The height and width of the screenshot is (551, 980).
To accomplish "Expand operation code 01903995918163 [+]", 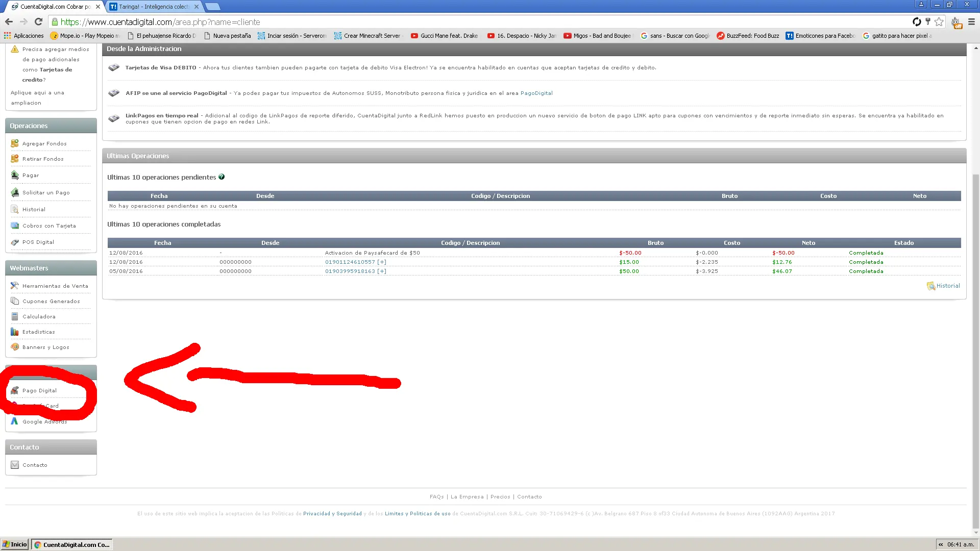I will pyautogui.click(x=355, y=271).
